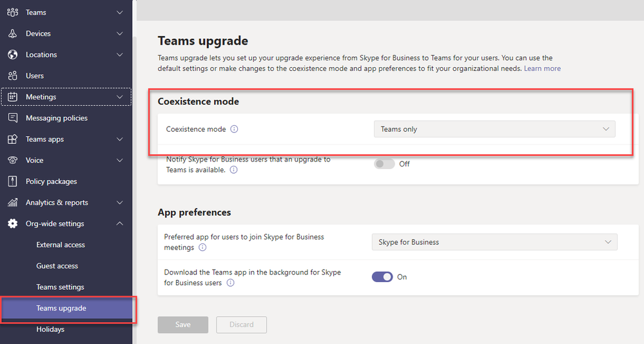The image size is (644, 344).
Task: Open Messaging policies page
Action: 57,118
